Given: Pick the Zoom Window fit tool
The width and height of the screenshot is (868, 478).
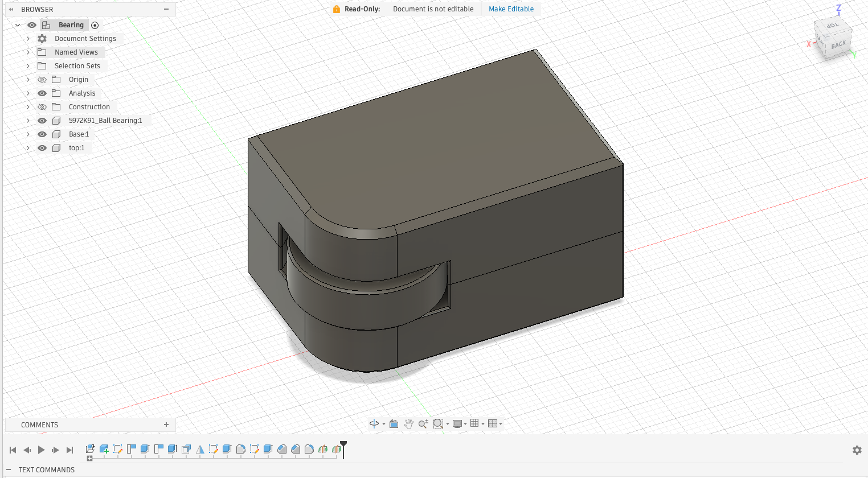Looking at the screenshot, I should (x=438, y=423).
